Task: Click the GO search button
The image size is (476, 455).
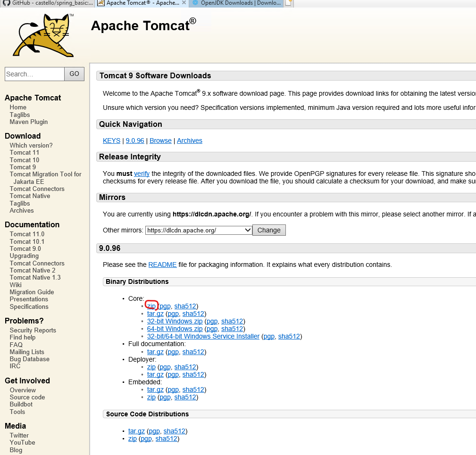Action: coord(75,74)
